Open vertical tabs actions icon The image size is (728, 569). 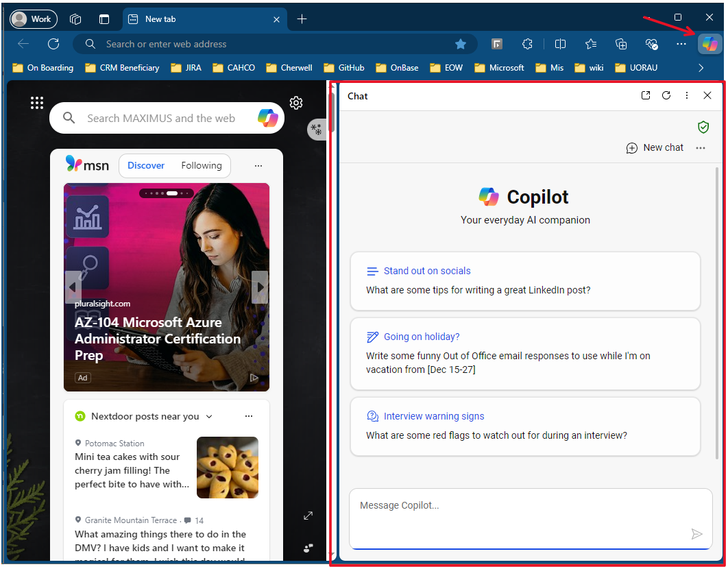(104, 19)
